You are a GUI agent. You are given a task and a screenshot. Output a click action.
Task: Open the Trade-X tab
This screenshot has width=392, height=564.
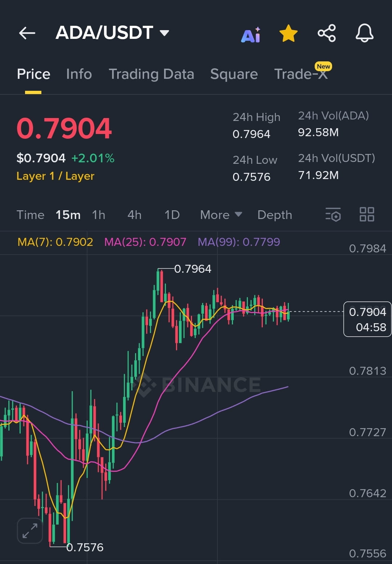(x=301, y=73)
